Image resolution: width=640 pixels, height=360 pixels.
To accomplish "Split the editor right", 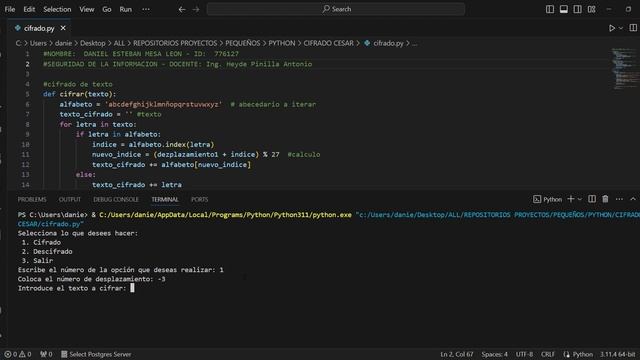I will coord(633,28).
